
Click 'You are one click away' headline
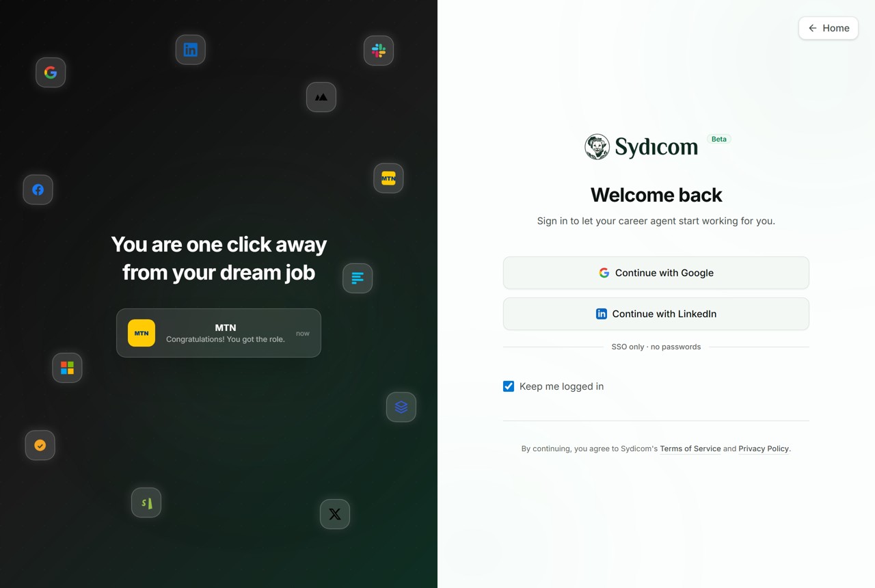[x=219, y=258]
